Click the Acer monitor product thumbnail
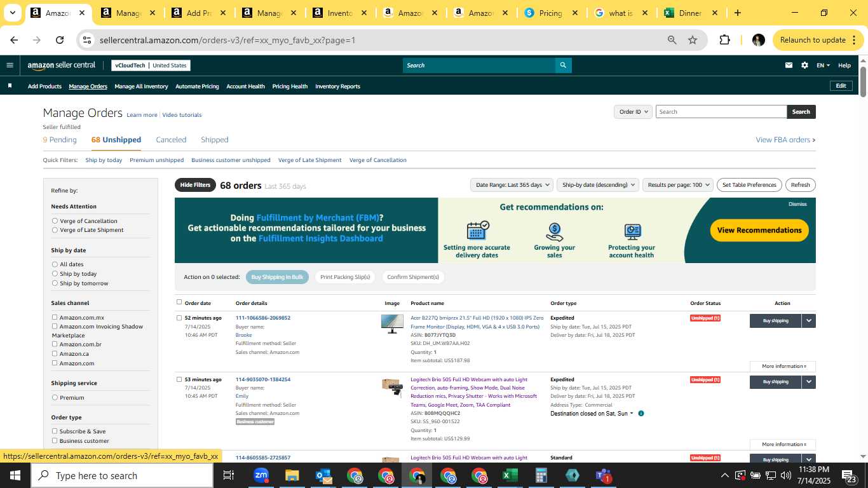The width and height of the screenshot is (868, 488). [x=392, y=324]
